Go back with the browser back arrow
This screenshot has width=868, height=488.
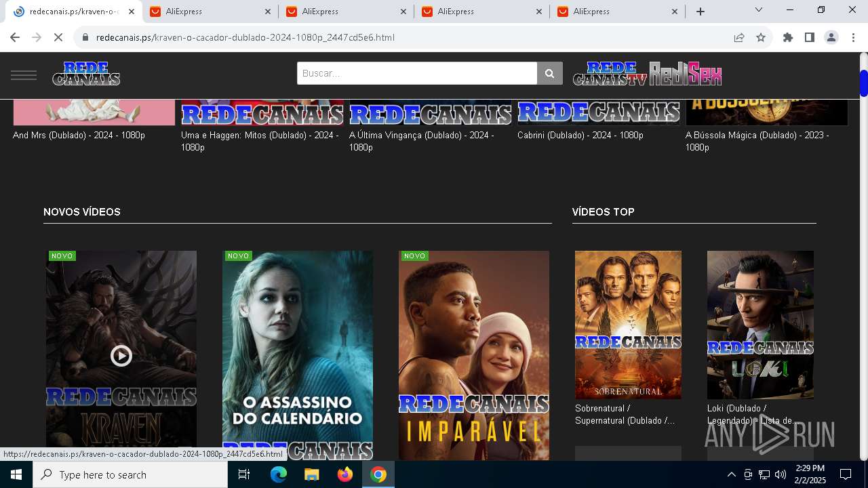(x=15, y=37)
